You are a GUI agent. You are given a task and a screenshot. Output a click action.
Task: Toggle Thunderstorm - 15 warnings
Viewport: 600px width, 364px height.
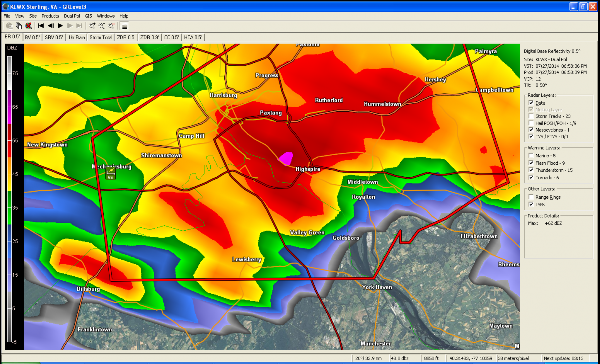531,170
